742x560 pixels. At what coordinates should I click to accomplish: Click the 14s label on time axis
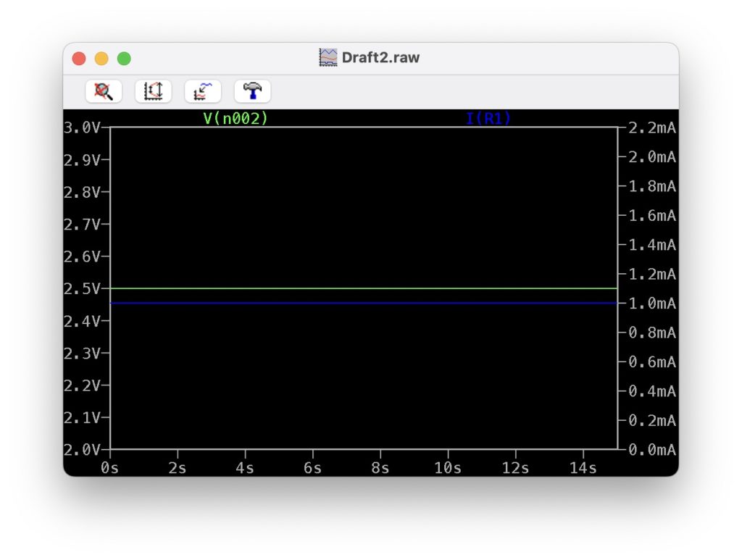coord(583,468)
